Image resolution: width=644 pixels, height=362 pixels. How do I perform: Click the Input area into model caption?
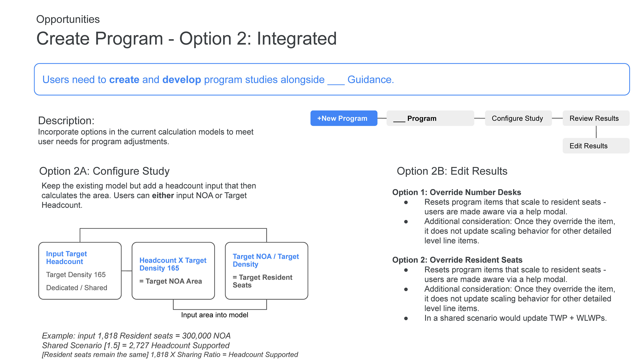pyautogui.click(x=214, y=315)
